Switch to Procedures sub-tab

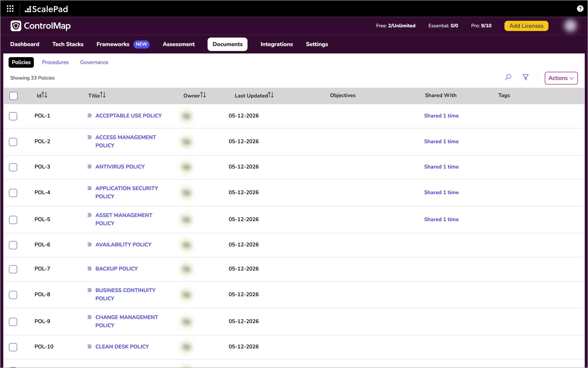[55, 62]
